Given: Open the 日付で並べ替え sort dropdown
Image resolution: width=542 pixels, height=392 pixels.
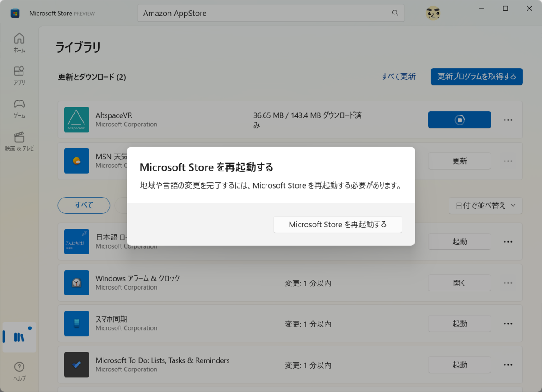Looking at the screenshot, I should (486, 205).
